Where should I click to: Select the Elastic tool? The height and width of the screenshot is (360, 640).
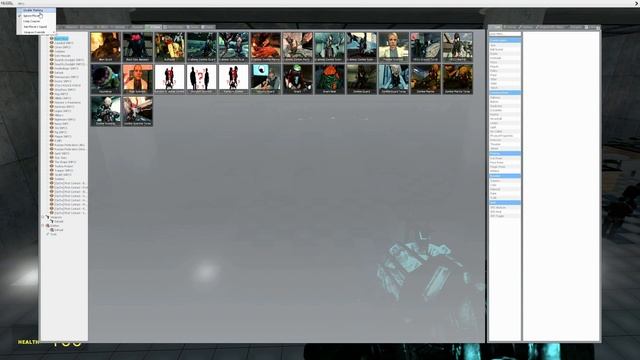tap(505, 53)
